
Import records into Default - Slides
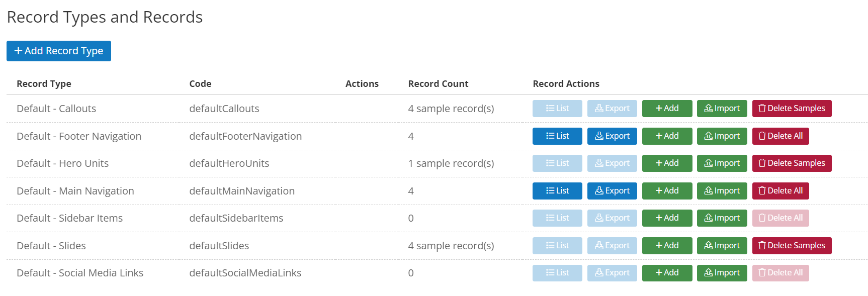pos(722,245)
